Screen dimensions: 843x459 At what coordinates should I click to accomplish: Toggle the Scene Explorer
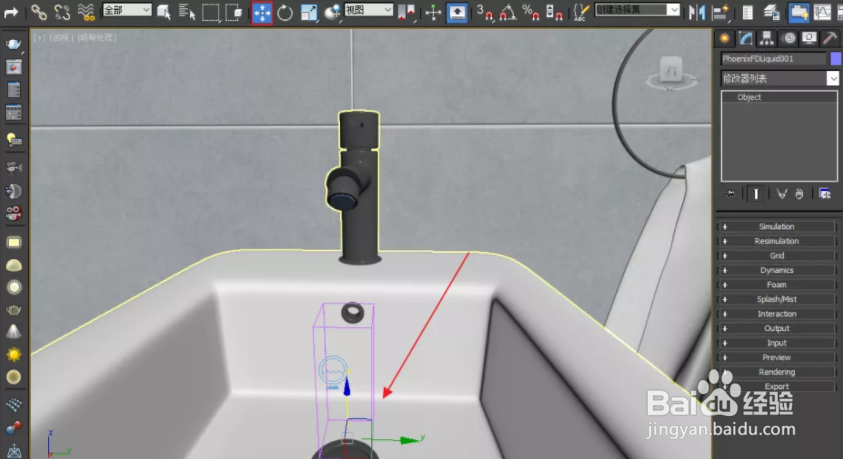tap(747, 12)
